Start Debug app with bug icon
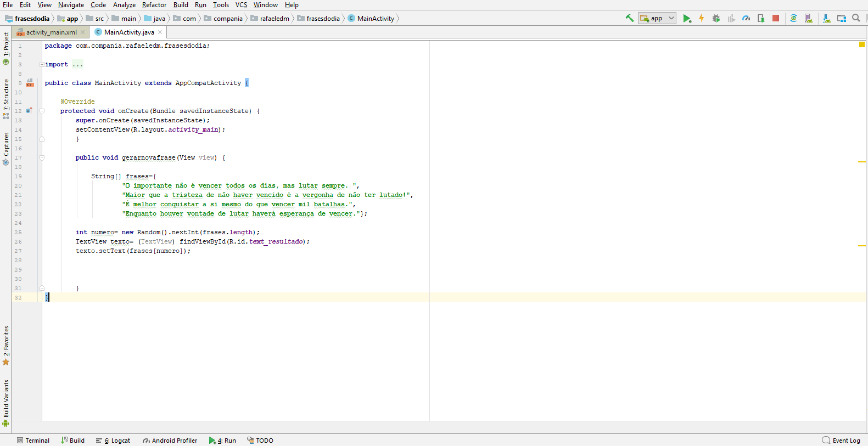Screen dimensions: 868x446 click(716, 18)
